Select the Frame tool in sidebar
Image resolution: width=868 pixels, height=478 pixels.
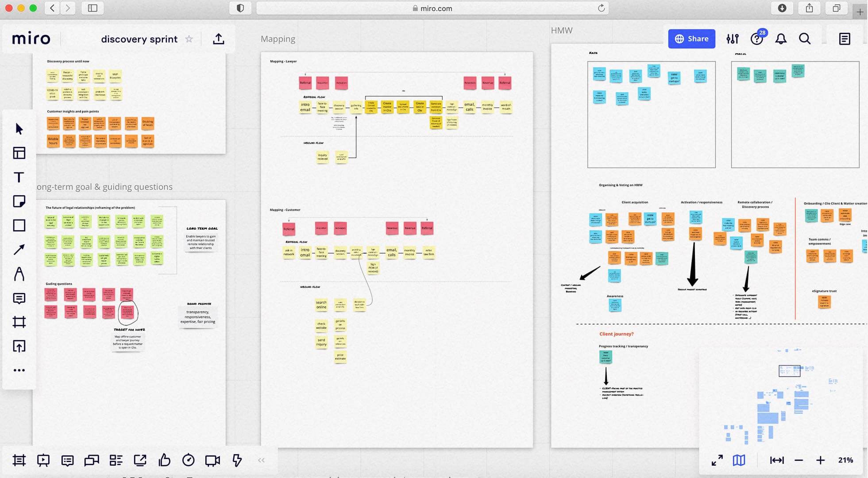19,322
